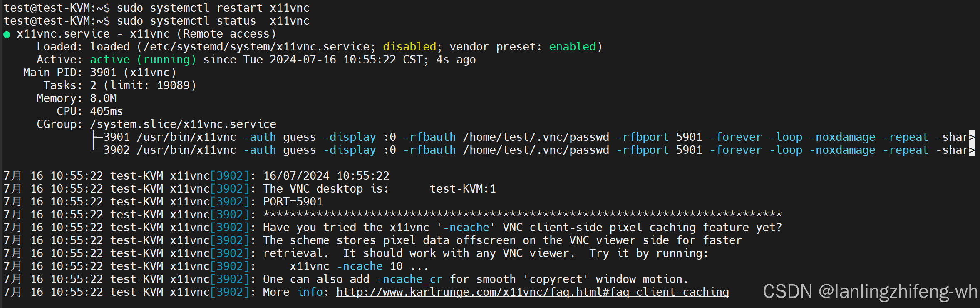Click the row of asterisks log line
Image resolution: width=980 pixels, height=308 pixels.
pos(523,215)
